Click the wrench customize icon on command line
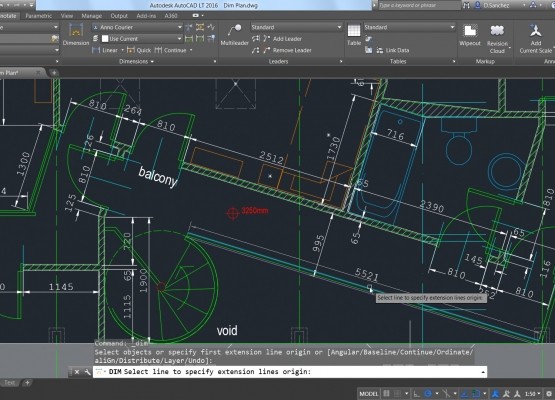 pos(87,372)
